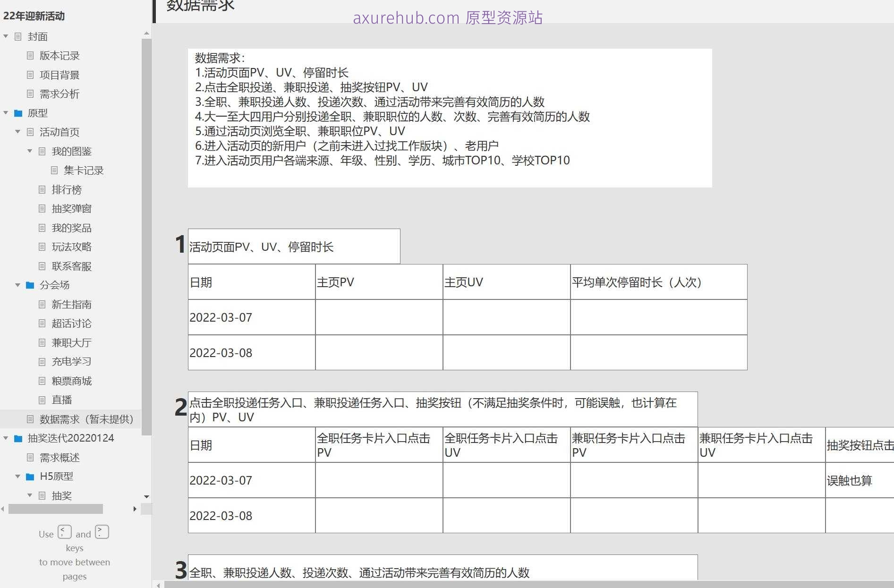Screen dimensions: 894x588
Task: Open the 项目背景 page
Action: [60, 75]
